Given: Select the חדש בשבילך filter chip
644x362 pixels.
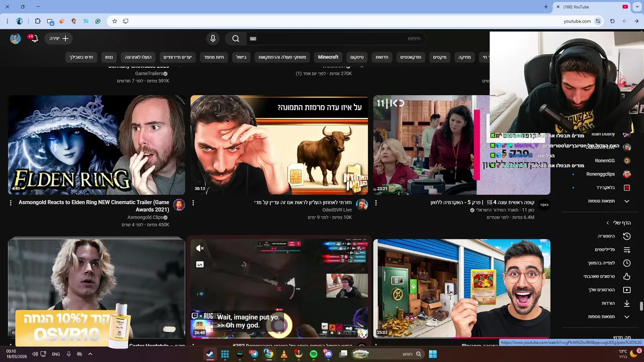Looking at the screenshot, I should (82, 57).
